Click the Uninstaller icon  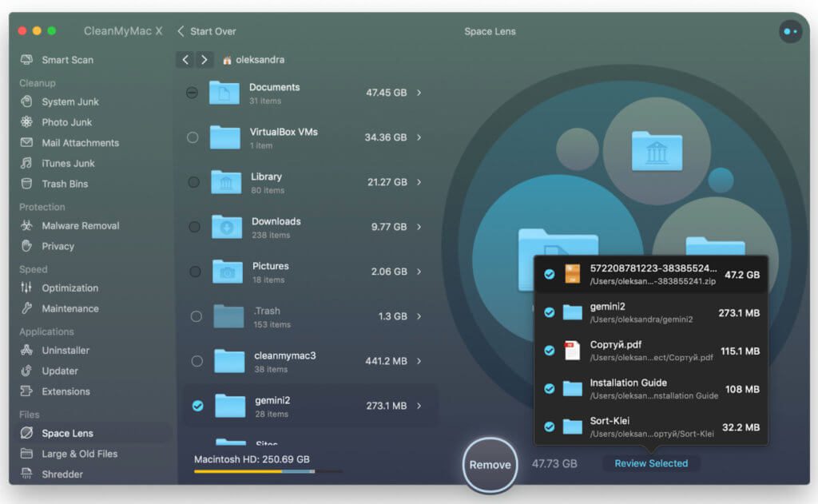point(26,350)
